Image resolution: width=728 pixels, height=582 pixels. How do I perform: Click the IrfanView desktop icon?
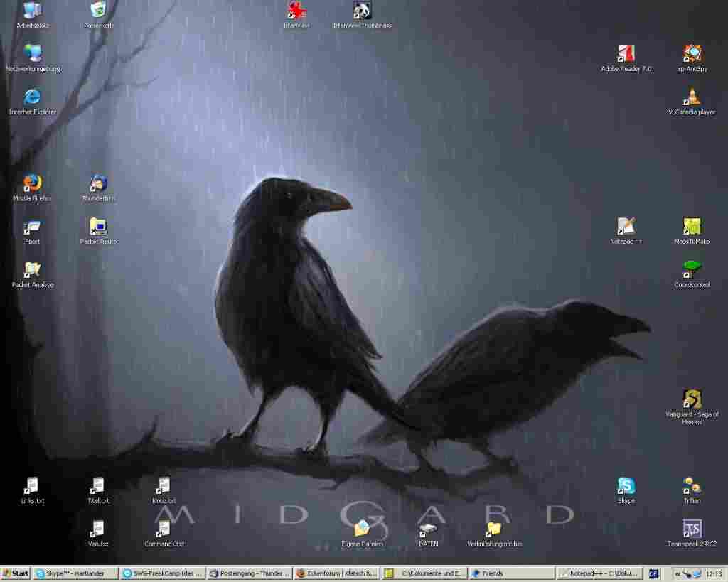[x=296, y=11]
